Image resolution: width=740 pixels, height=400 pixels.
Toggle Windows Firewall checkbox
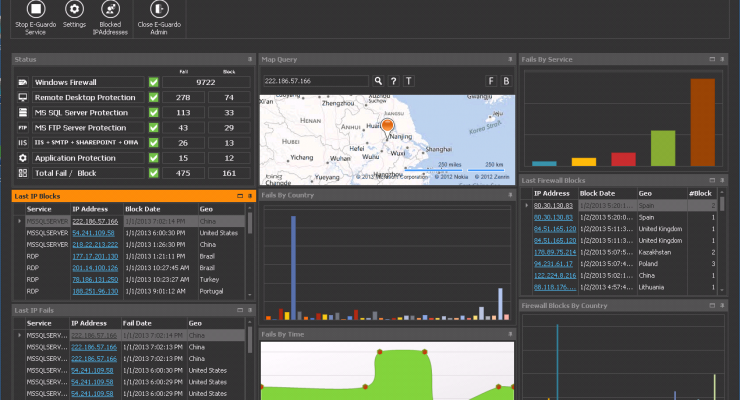153,82
